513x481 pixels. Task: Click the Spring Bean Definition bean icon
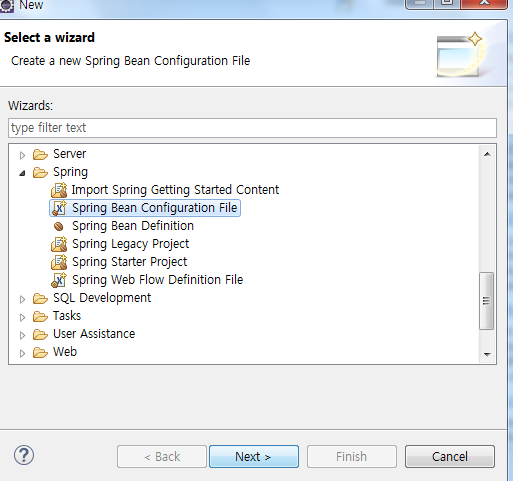[x=59, y=226]
